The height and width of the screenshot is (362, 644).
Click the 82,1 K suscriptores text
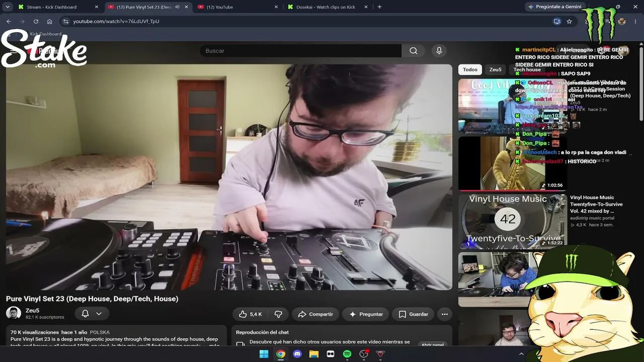coord(45,317)
